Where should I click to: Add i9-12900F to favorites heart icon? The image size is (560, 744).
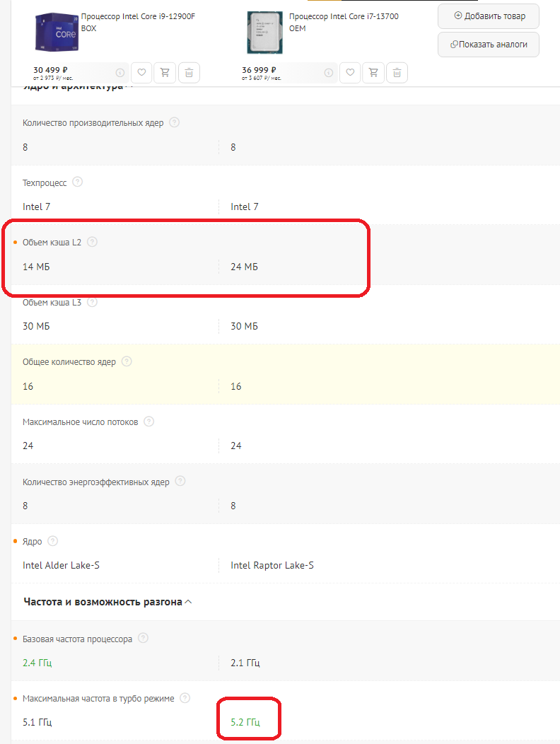141,73
